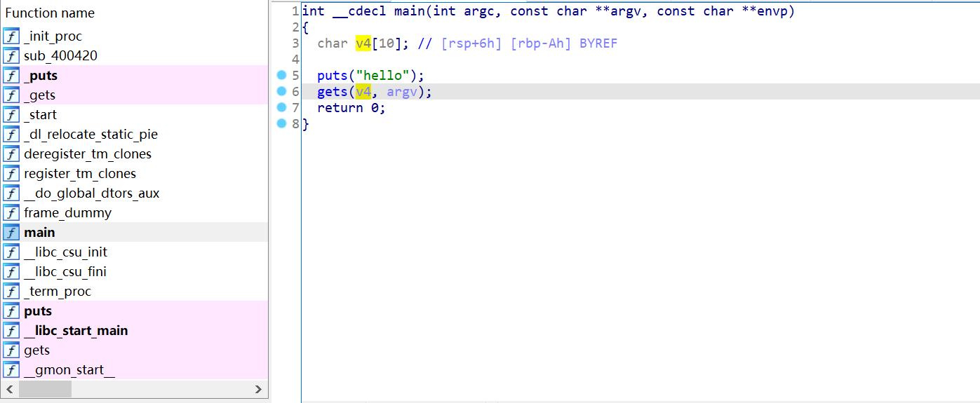
Task: Click v4 argument in gets call
Action: click(x=363, y=92)
